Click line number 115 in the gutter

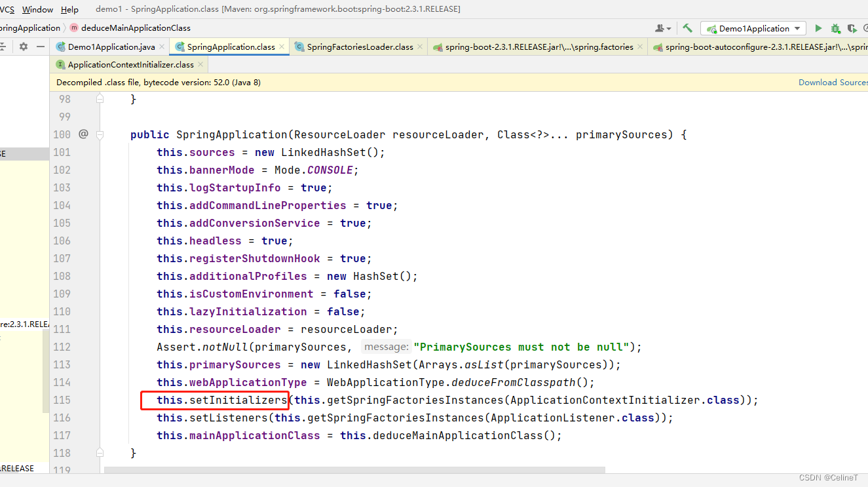click(62, 400)
